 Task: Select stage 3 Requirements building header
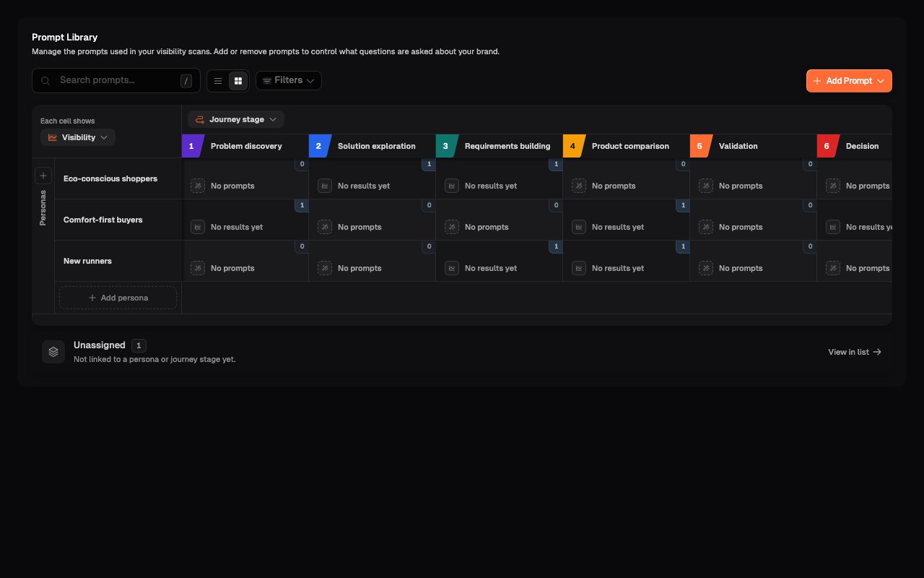[500, 146]
